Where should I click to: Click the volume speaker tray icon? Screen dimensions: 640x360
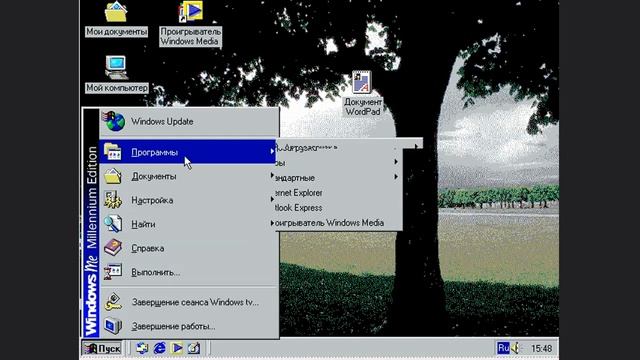coord(516,348)
